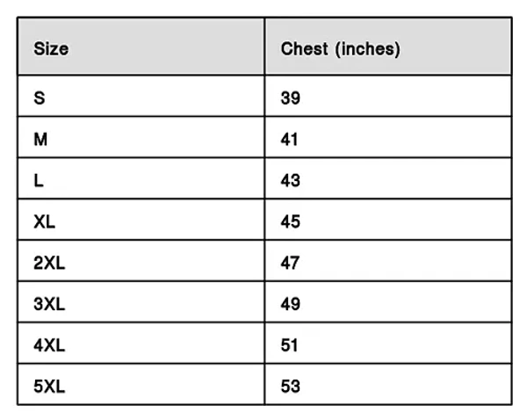This screenshot has height=420, width=527.
Task: Click the 47 inches cell
Action: [291, 263]
